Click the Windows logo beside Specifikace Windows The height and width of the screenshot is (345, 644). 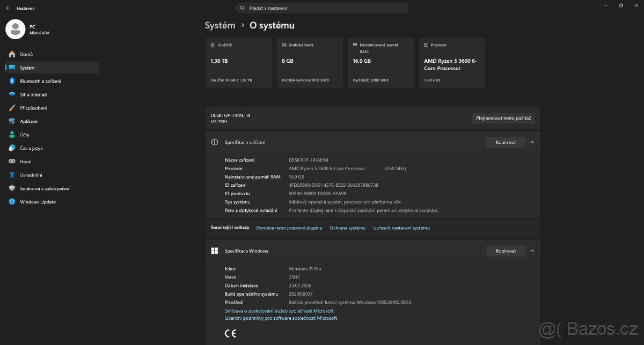point(215,251)
